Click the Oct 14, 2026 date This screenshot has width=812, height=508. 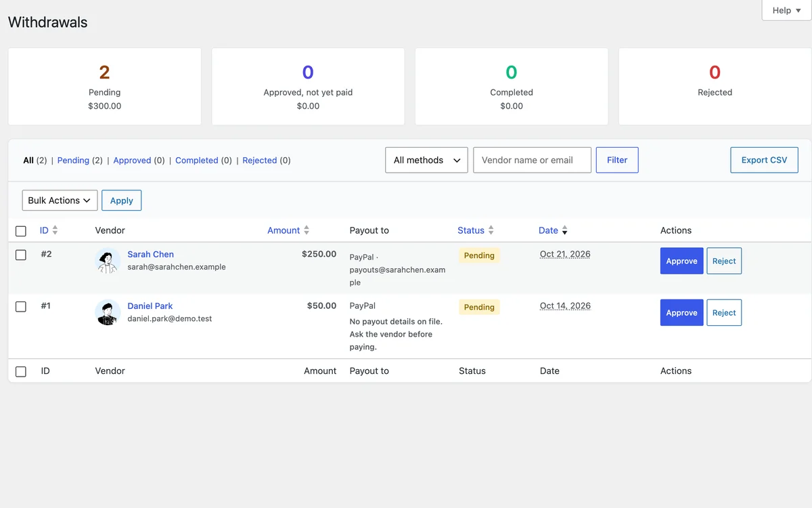pos(565,305)
